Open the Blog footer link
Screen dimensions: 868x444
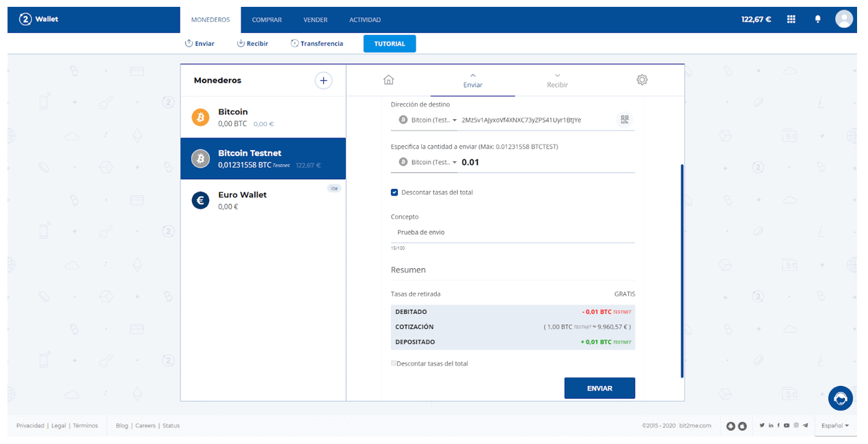click(x=122, y=426)
